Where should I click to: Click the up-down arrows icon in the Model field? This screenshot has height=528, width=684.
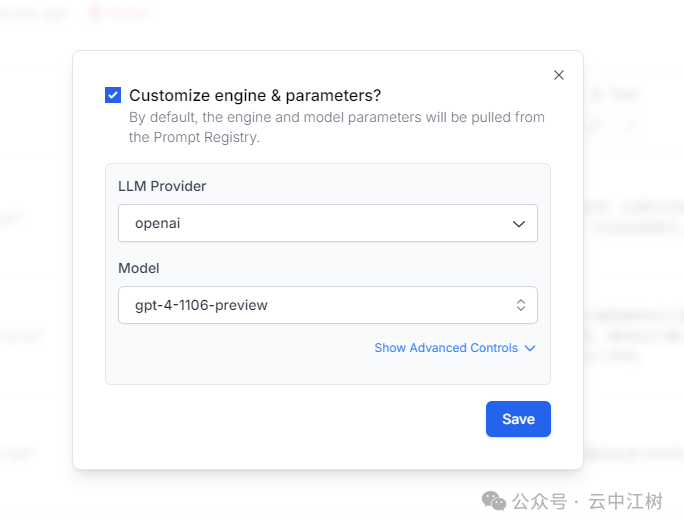521,306
